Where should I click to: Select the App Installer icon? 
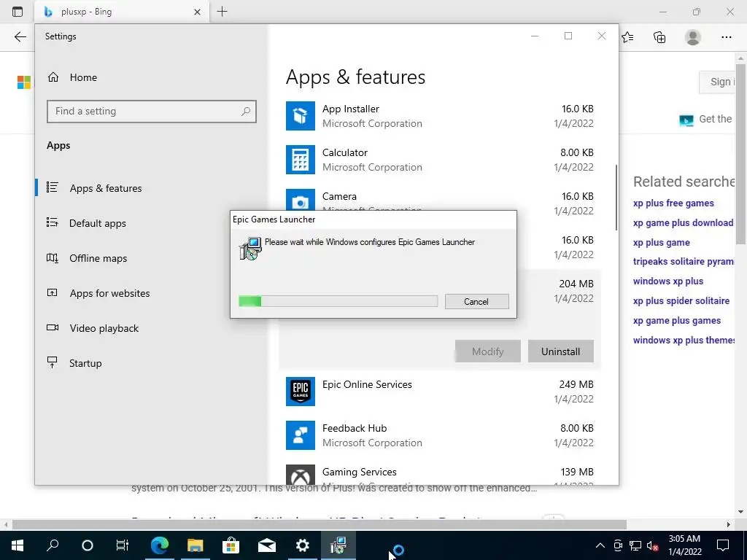point(300,116)
